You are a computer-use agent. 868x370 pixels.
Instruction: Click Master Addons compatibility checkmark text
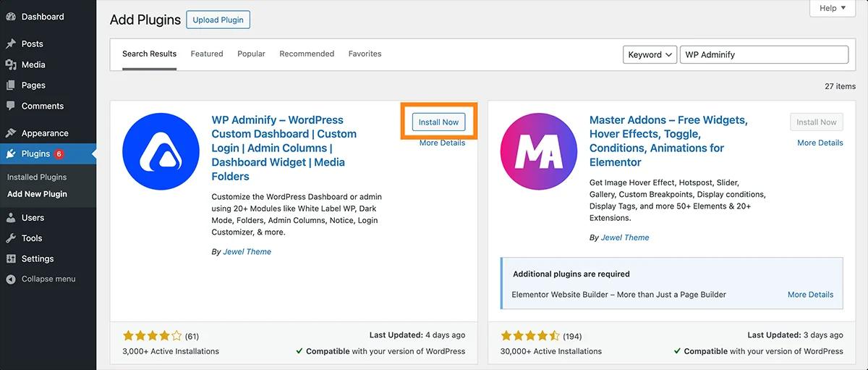pos(758,351)
